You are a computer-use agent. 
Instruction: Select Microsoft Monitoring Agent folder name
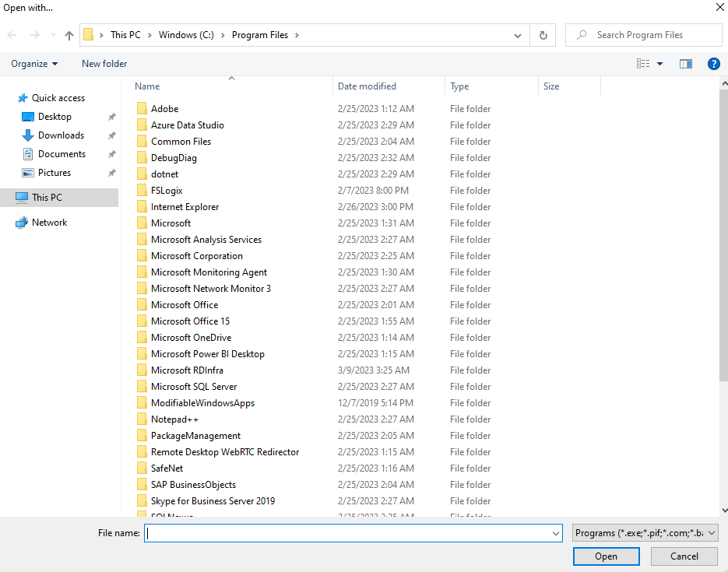click(x=209, y=272)
